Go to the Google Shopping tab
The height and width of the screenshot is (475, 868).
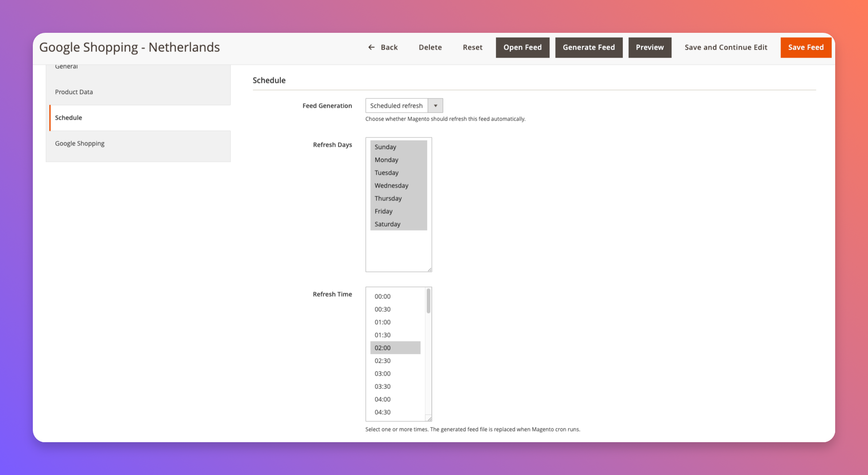pos(138,143)
